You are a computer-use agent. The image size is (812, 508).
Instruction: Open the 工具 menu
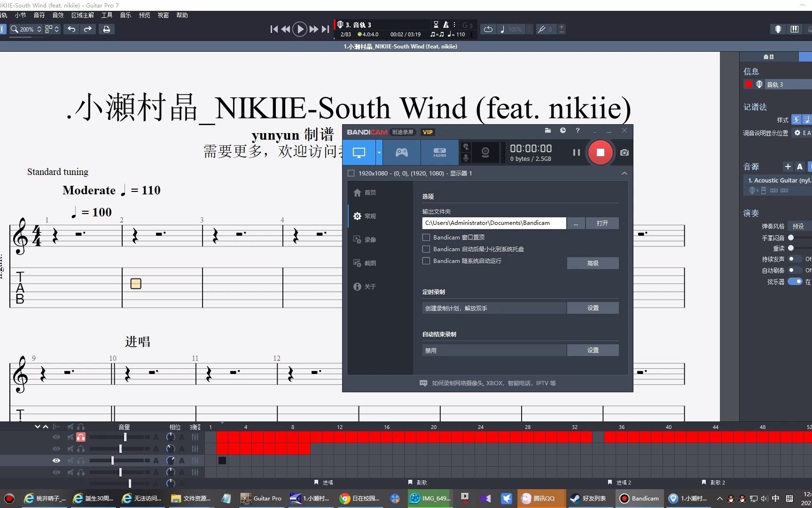[x=107, y=15]
